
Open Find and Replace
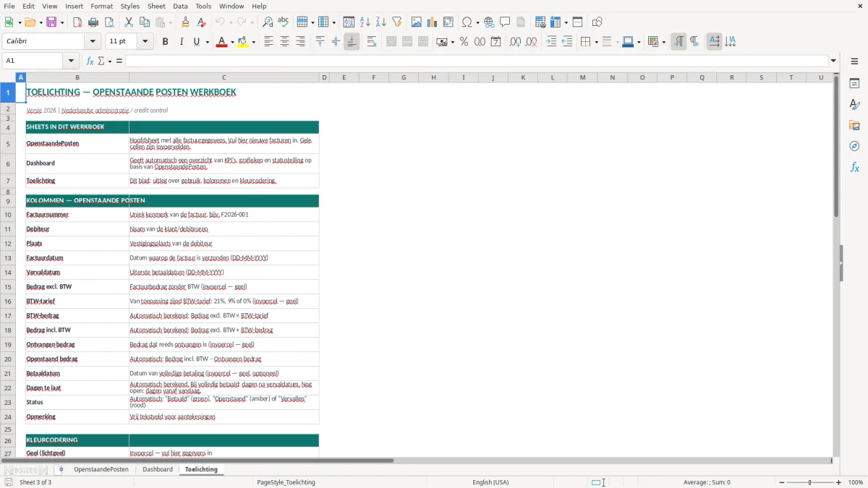coord(268,22)
